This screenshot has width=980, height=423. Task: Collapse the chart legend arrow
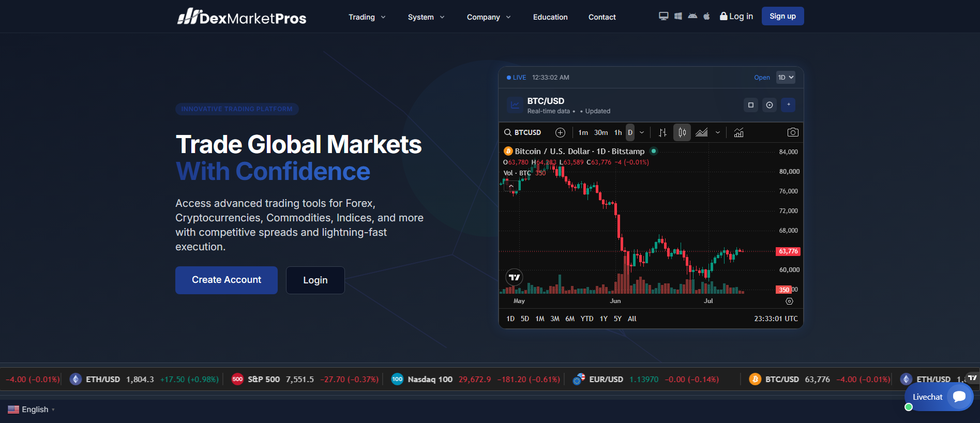coord(511,186)
